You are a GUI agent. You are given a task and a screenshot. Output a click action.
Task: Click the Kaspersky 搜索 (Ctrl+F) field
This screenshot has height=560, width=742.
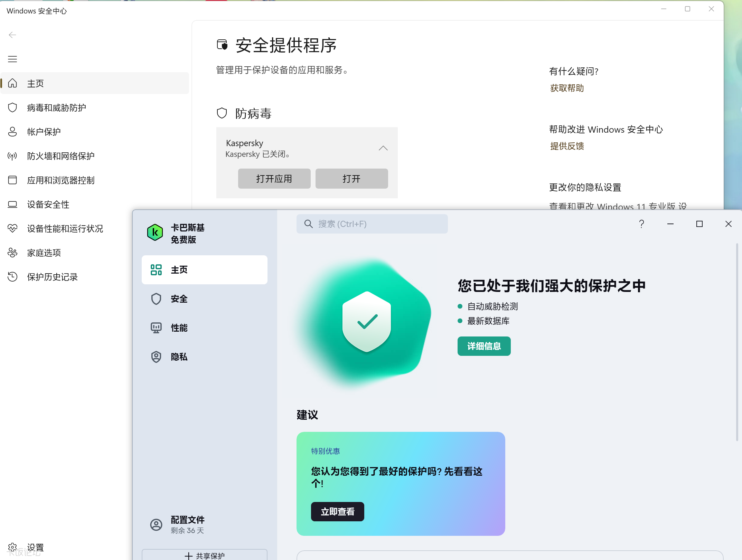tap(372, 224)
